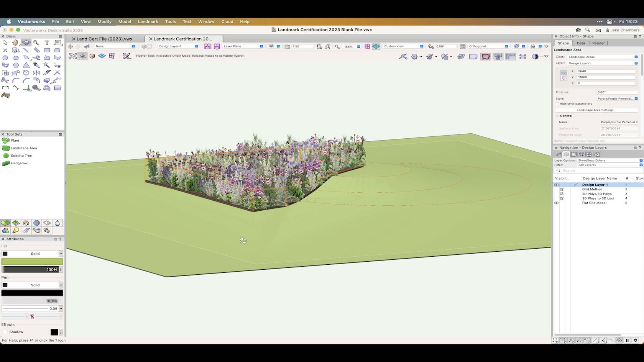
Task: Activate the Zoom tool in Basic palette
Action: pos(36,43)
